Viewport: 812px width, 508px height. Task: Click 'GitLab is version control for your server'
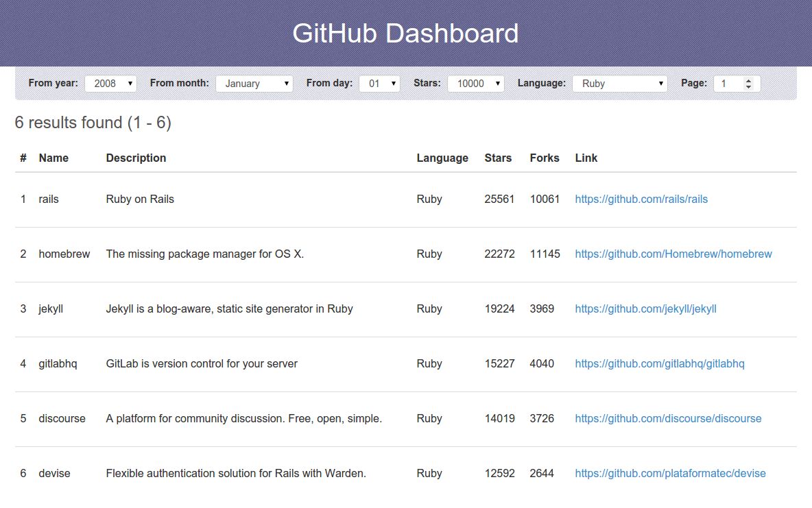click(202, 364)
